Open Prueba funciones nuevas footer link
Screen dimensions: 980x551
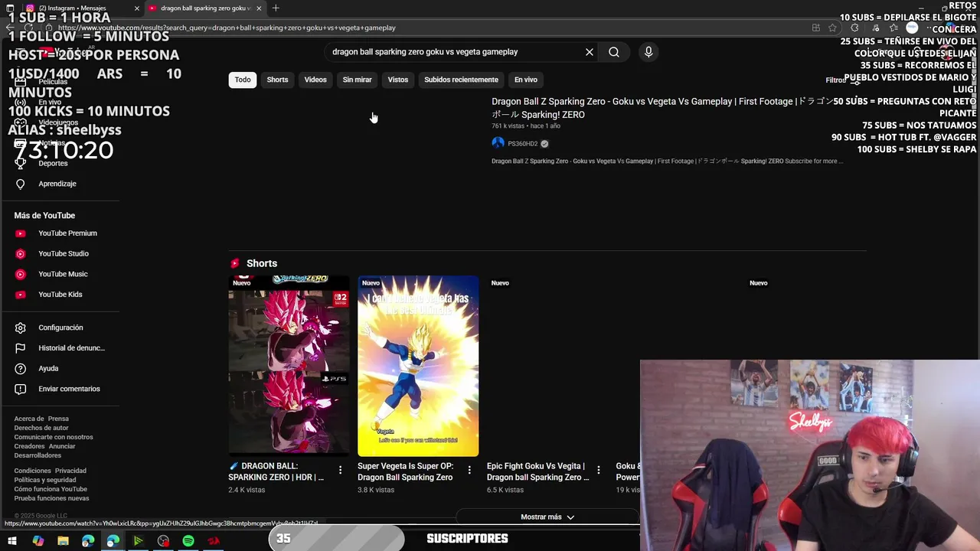tap(51, 498)
